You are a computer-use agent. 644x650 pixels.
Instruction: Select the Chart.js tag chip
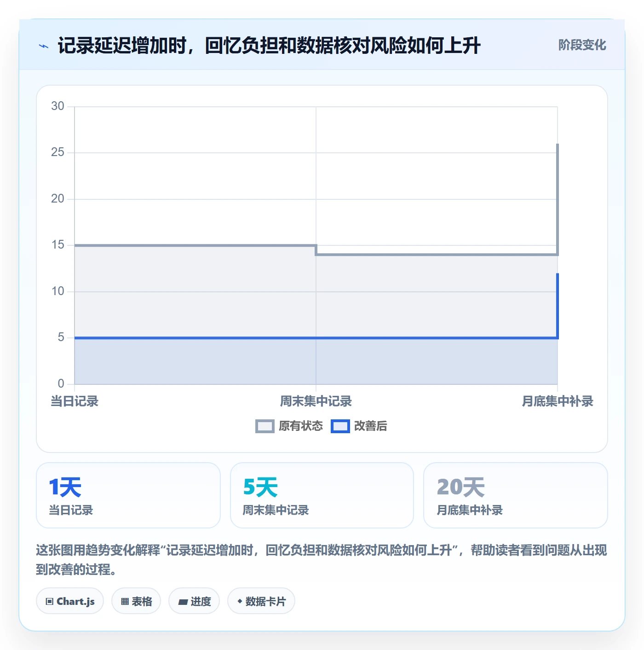click(x=70, y=601)
